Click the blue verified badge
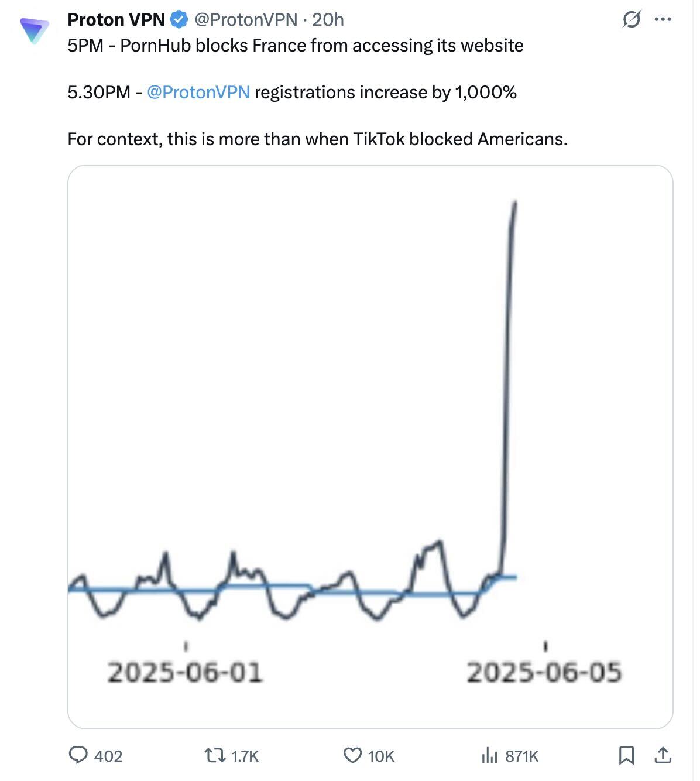 click(x=179, y=20)
